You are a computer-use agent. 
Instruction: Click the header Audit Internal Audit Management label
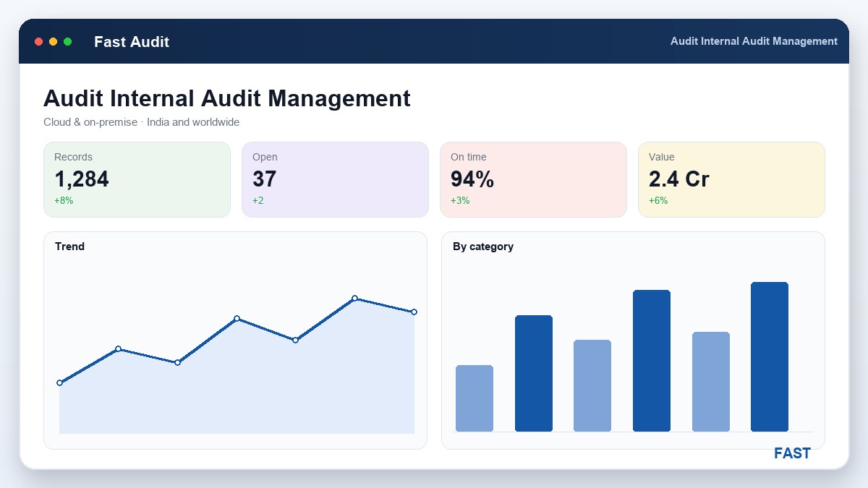754,41
